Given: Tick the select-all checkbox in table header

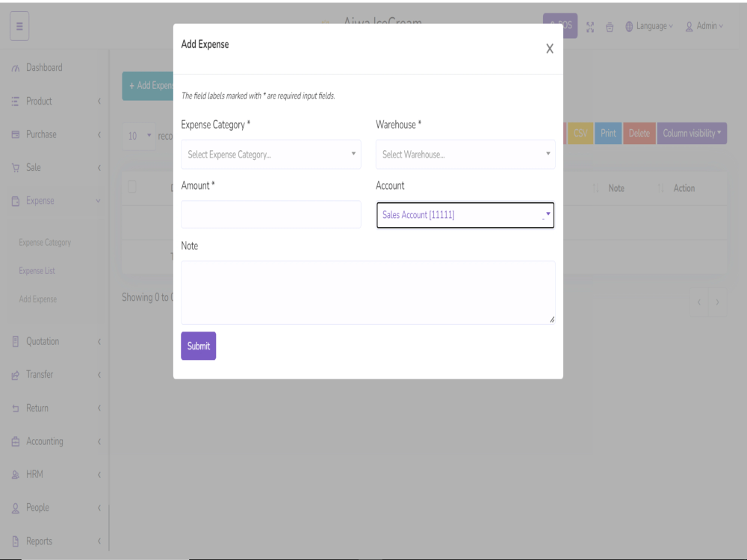Looking at the screenshot, I should point(132,187).
